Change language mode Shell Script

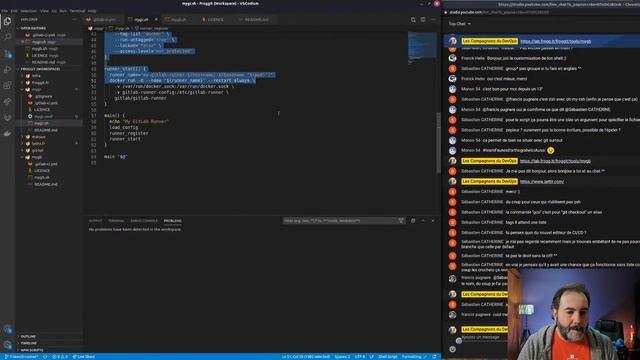click(388, 357)
